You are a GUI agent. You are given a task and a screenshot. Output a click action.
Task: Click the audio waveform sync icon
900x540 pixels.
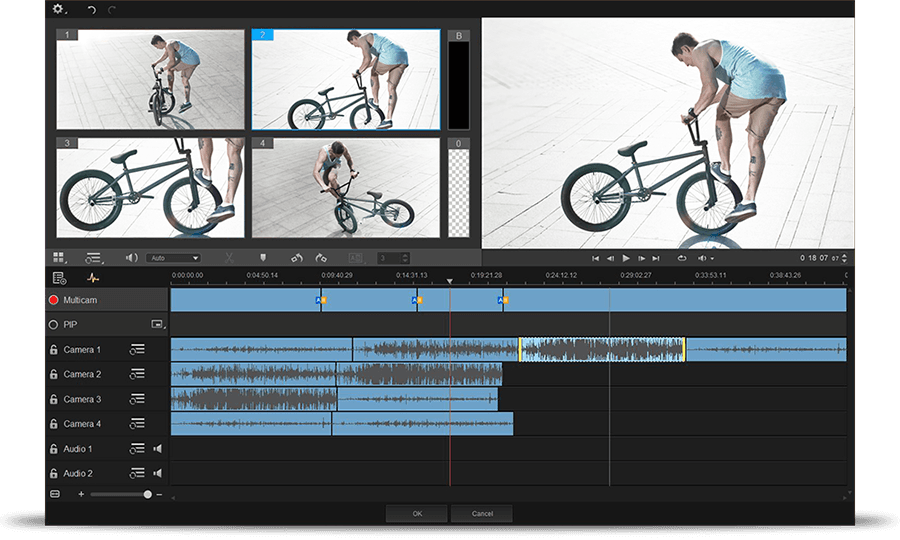(x=93, y=278)
